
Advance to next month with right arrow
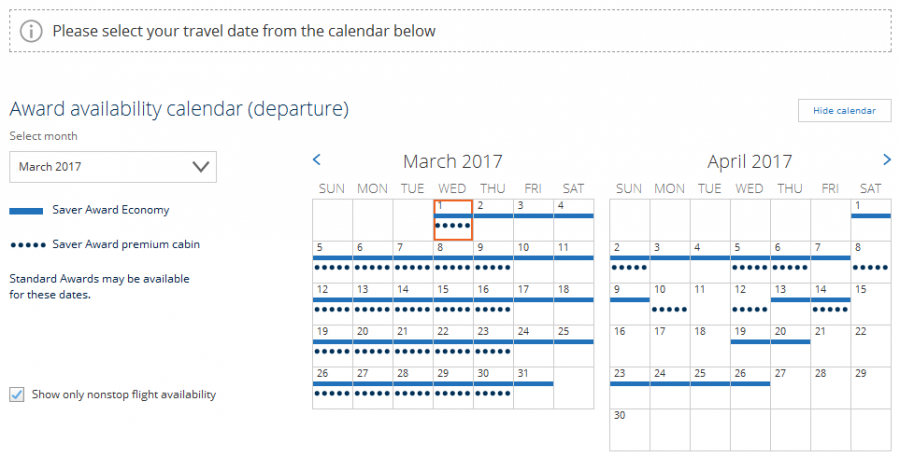886,159
